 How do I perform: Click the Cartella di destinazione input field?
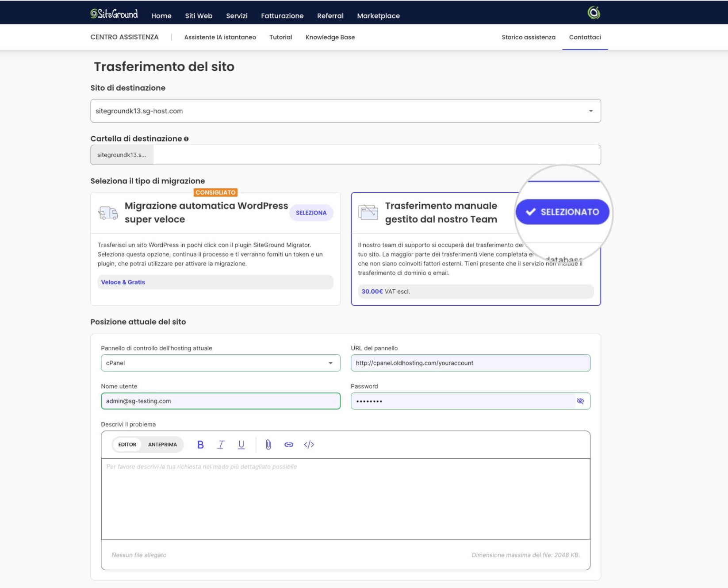[377, 155]
